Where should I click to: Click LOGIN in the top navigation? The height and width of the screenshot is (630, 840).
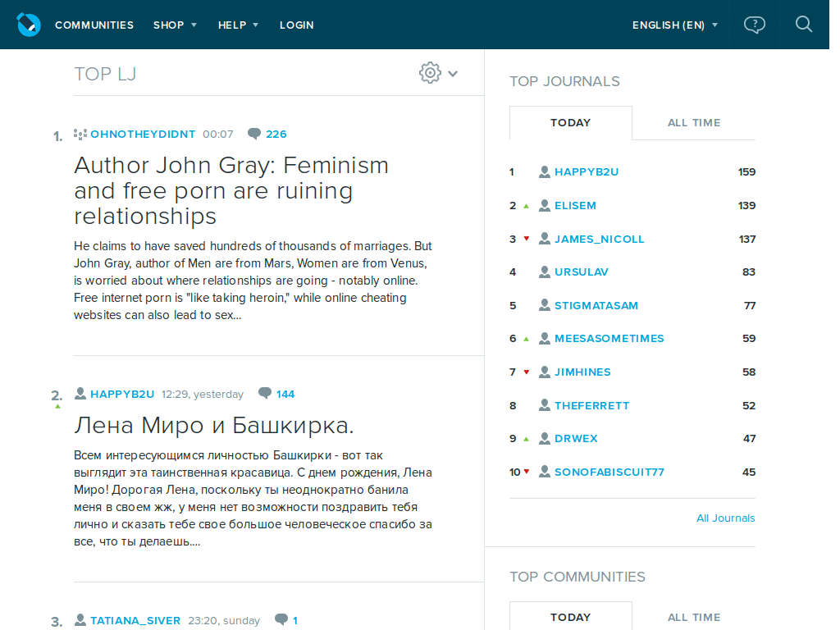pos(297,25)
